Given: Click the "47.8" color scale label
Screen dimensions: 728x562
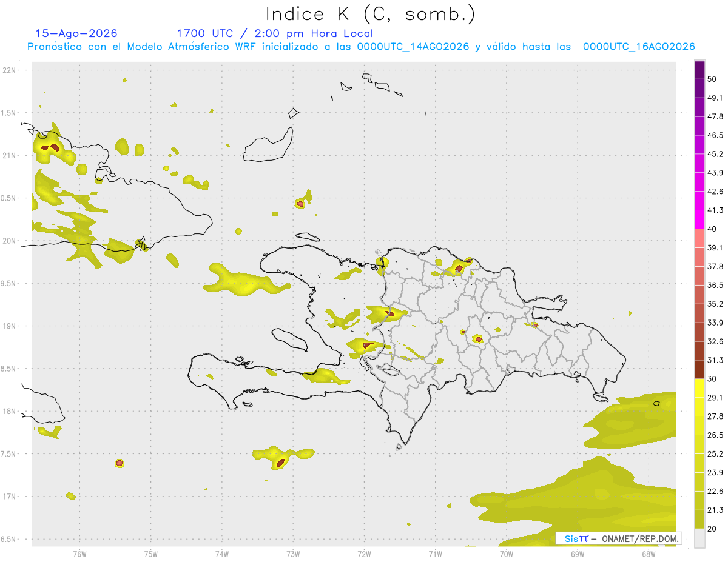Looking at the screenshot, I should click(x=715, y=117).
